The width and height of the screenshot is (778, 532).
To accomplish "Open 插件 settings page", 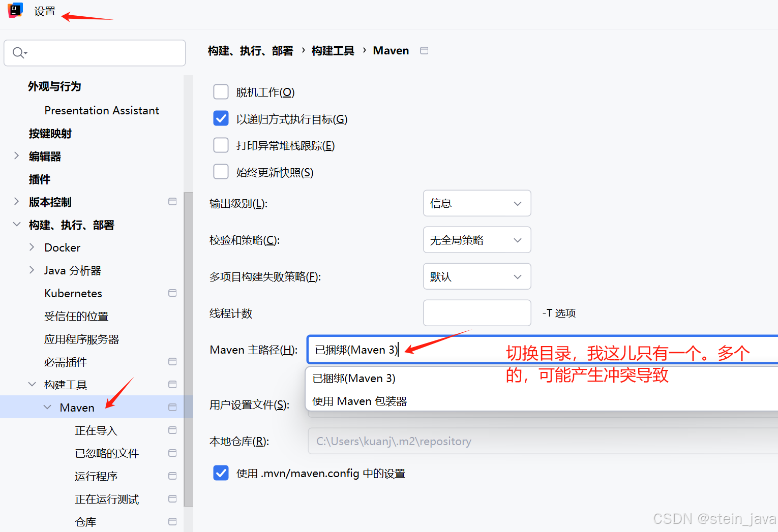I will click(40, 179).
